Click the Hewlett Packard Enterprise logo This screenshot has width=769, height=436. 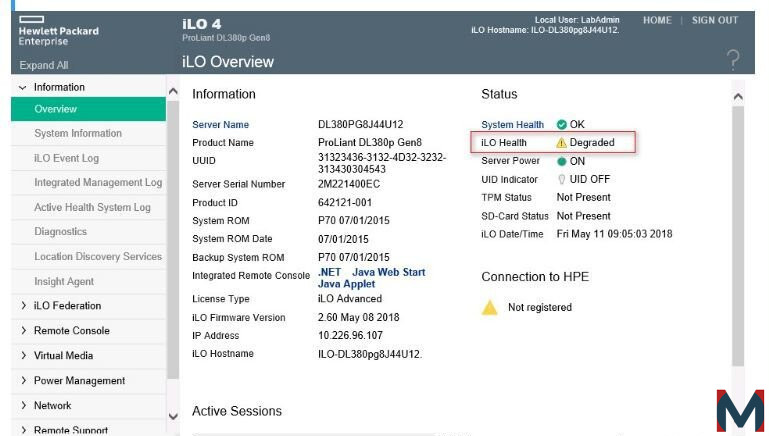coord(58,31)
